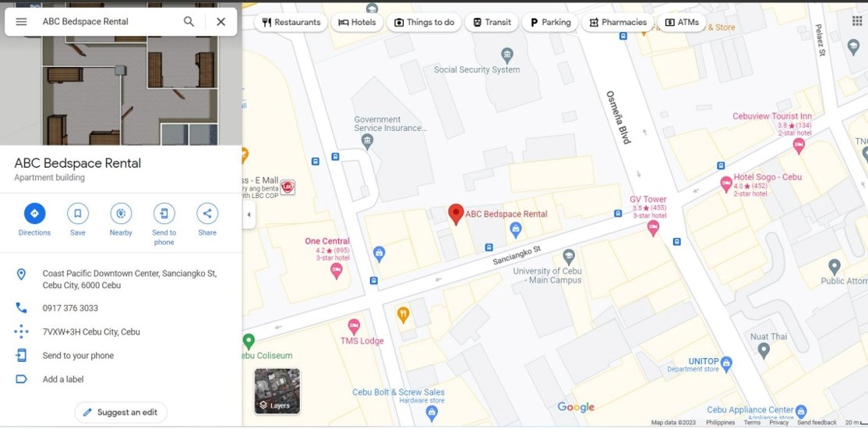Collapse the side panel arrow
The height and width of the screenshot is (429, 868).
click(249, 214)
